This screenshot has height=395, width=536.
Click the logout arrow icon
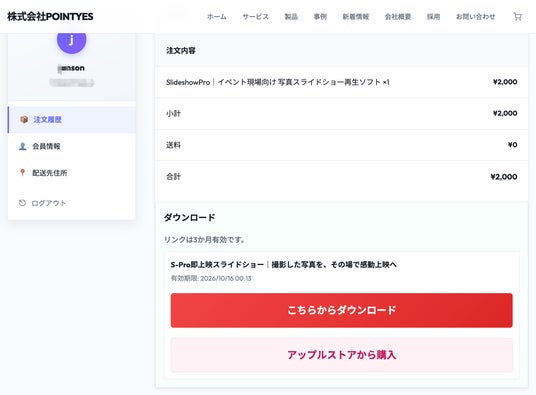(22, 203)
